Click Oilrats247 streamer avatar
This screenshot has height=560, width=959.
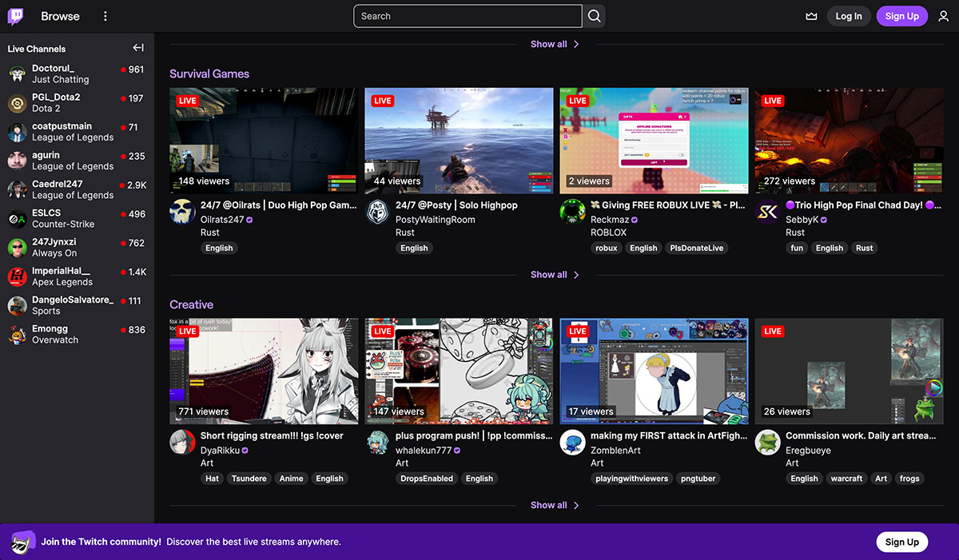point(182,212)
